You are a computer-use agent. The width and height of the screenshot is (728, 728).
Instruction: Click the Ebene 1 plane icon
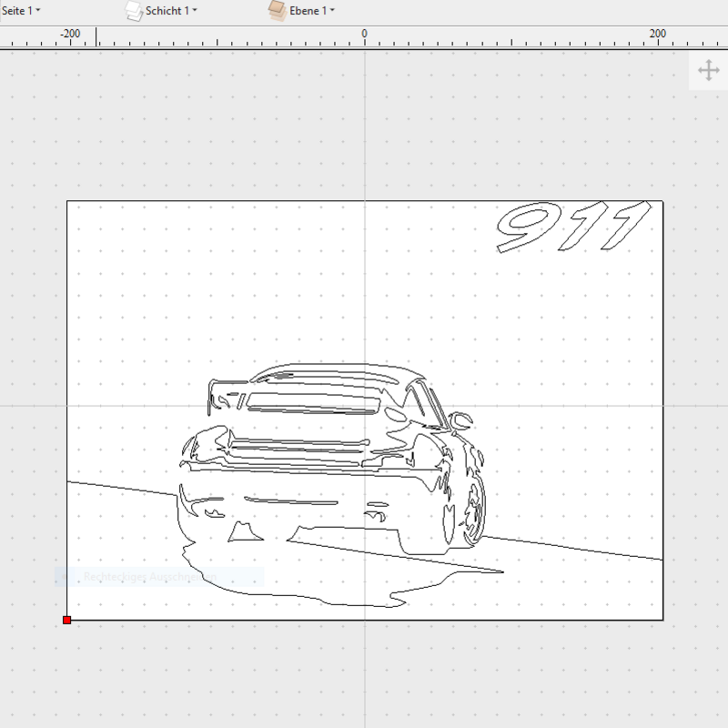pyautogui.click(x=277, y=10)
